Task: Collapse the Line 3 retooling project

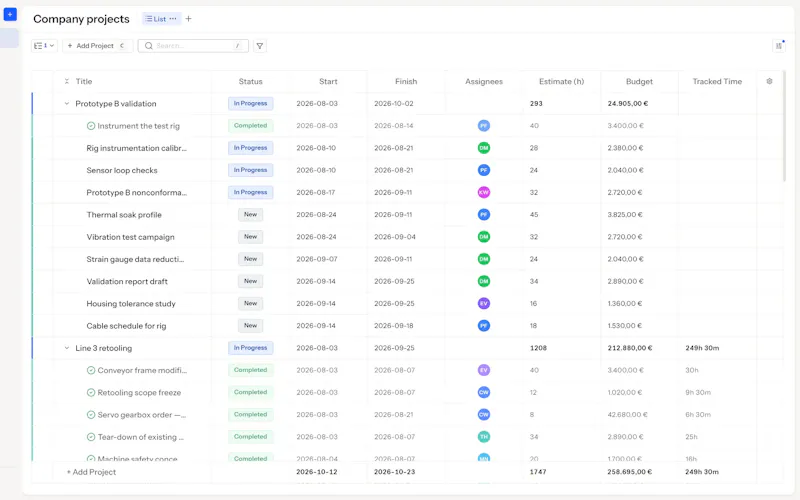Action: tap(66, 348)
